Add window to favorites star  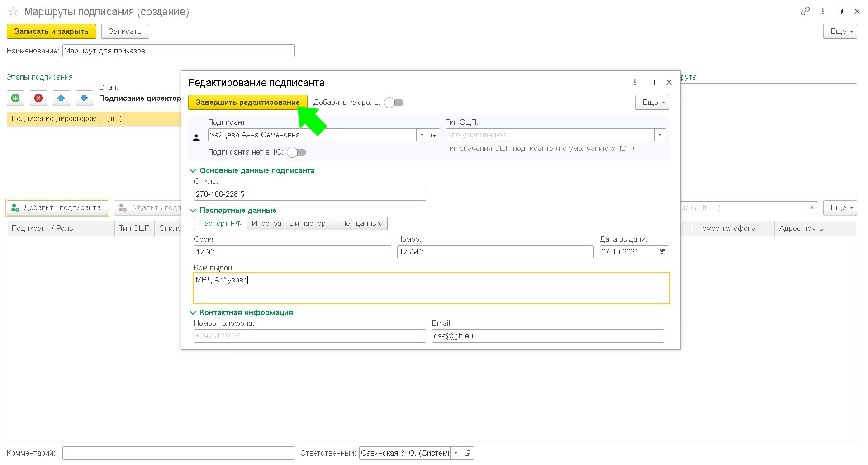[14, 12]
